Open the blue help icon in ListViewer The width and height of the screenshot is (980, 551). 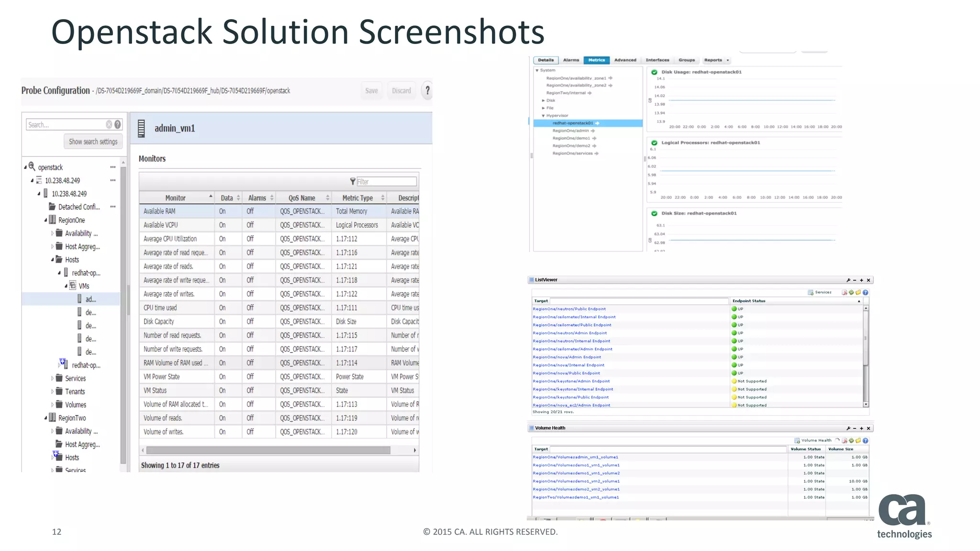pyautogui.click(x=865, y=292)
